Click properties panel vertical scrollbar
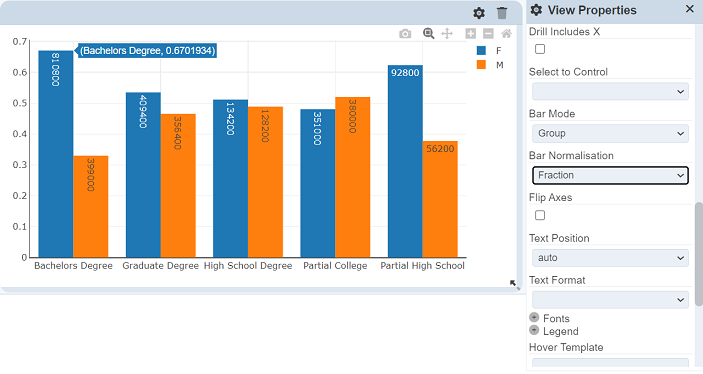The height and width of the screenshot is (374, 703). (699, 254)
